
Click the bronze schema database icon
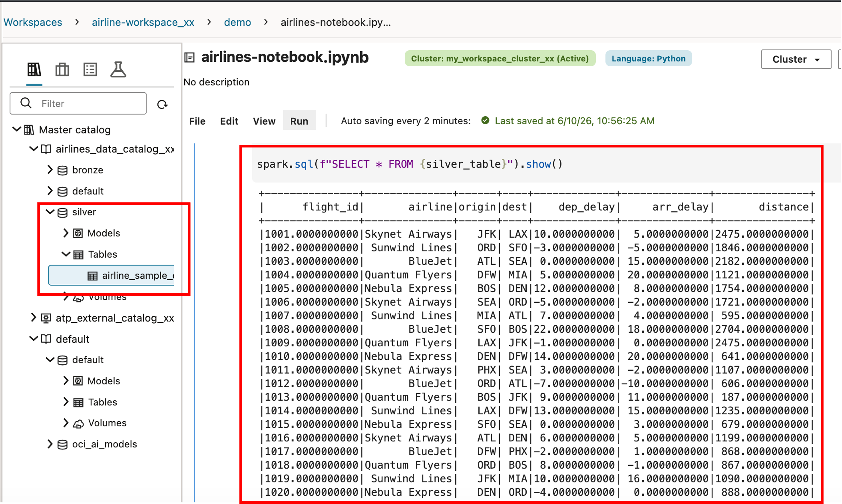62,170
